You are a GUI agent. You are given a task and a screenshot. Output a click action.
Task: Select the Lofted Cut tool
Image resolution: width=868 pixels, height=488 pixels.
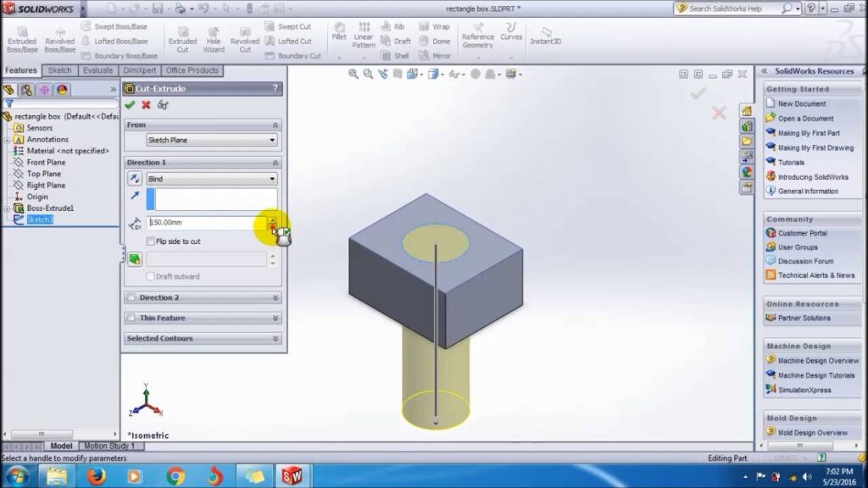coord(288,41)
